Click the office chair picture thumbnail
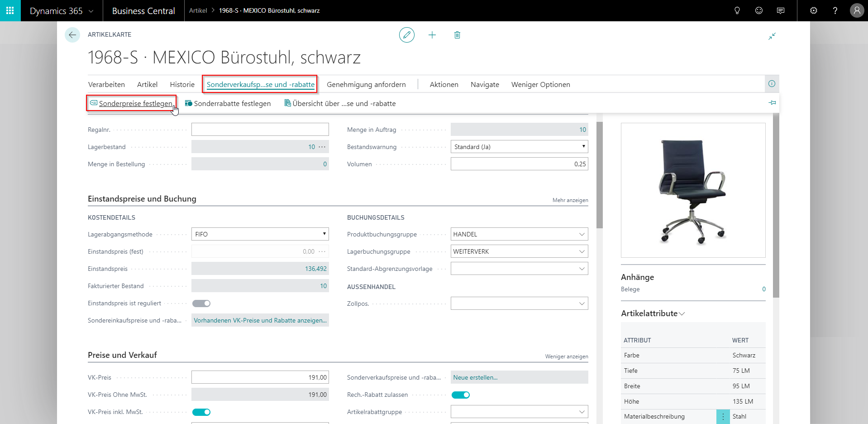The width and height of the screenshot is (868, 424). (x=693, y=190)
